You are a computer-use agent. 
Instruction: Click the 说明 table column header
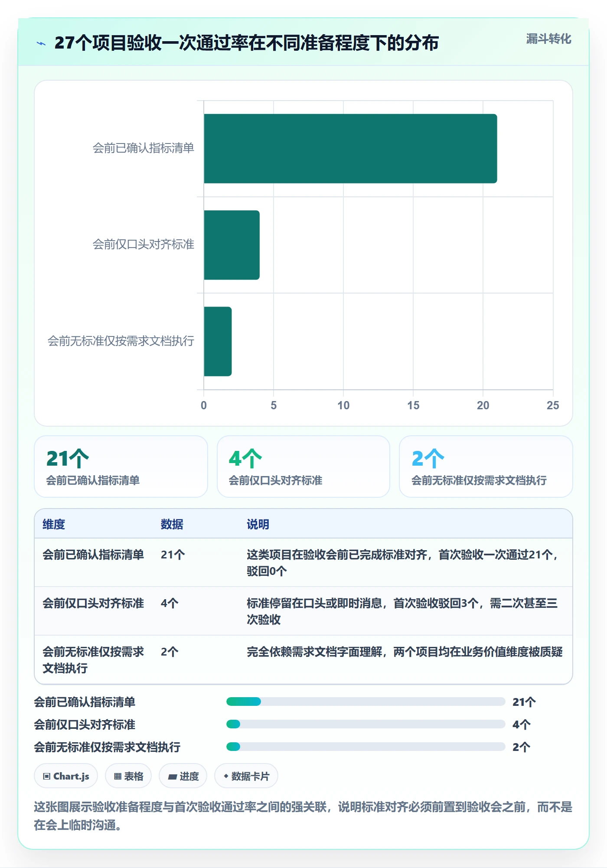(x=258, y=524)
